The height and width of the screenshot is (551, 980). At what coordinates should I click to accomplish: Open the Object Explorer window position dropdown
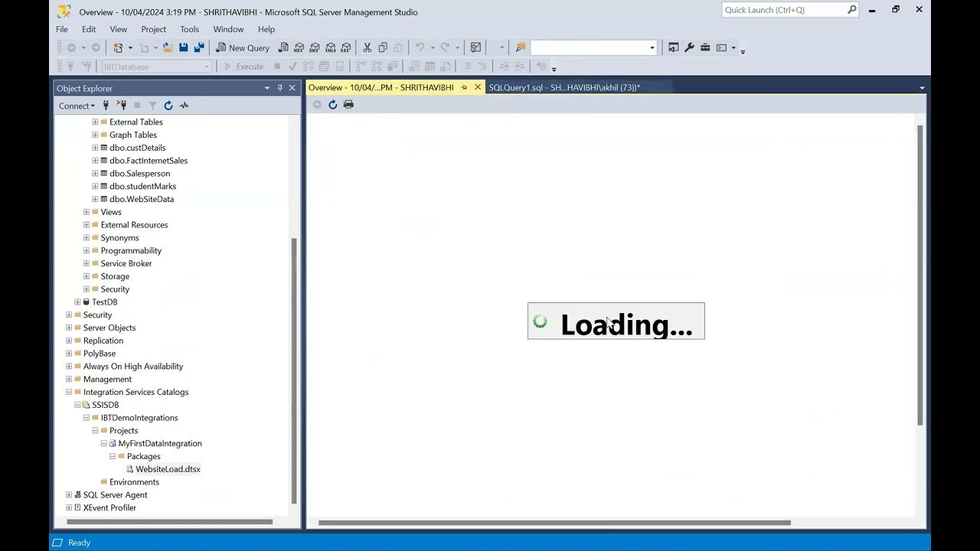tap(267, 88)
